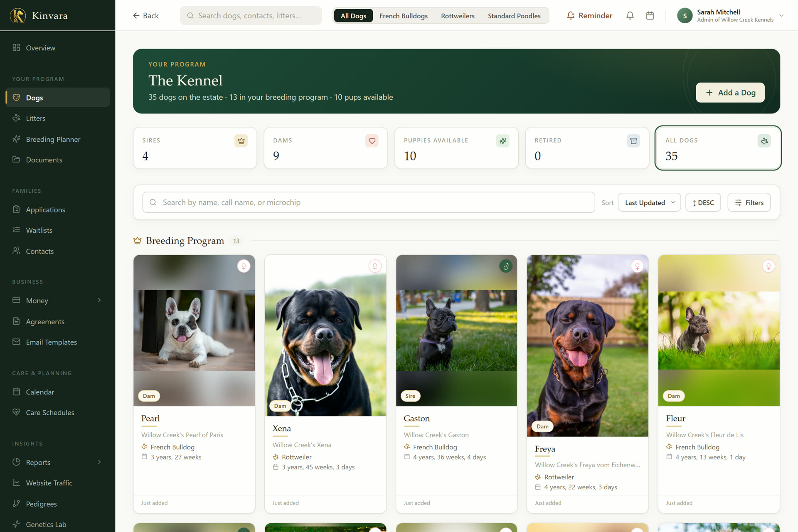Click the Sire badge on Gaston's card

(x=410, y=396)
